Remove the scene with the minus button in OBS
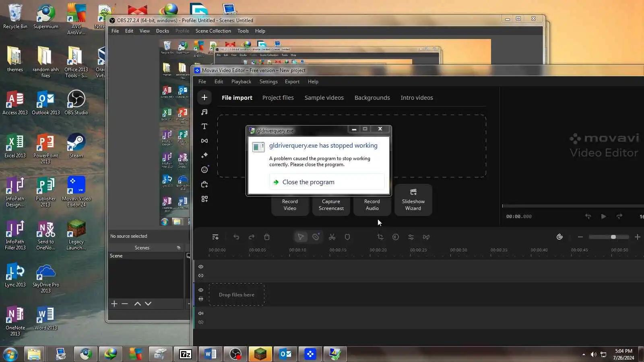The image size is (644, 362). 125,304
